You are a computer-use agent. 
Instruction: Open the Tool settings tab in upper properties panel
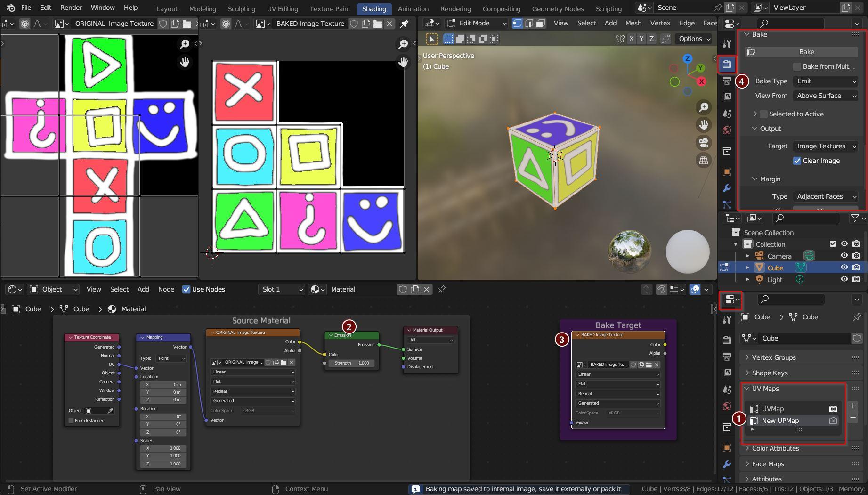click(727, 44)
